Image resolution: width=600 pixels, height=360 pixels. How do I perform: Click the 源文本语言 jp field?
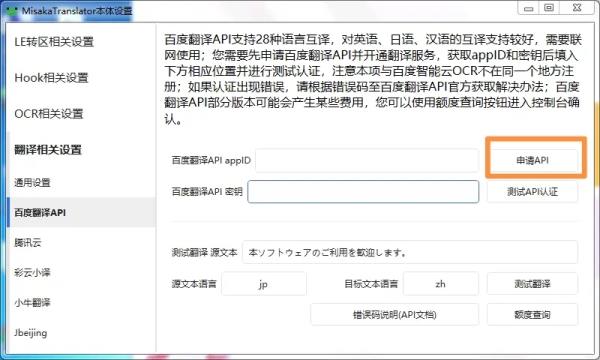[x=264, y=284]
